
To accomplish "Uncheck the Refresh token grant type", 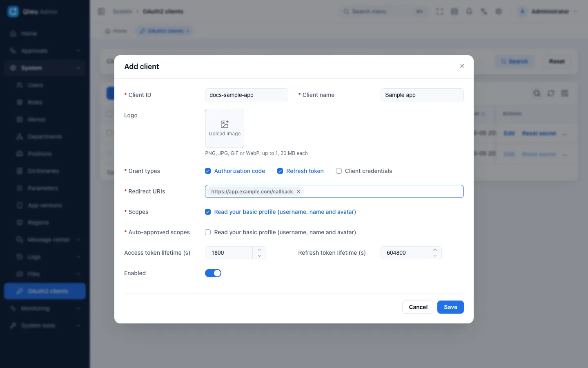I will [x=280, y=171].
